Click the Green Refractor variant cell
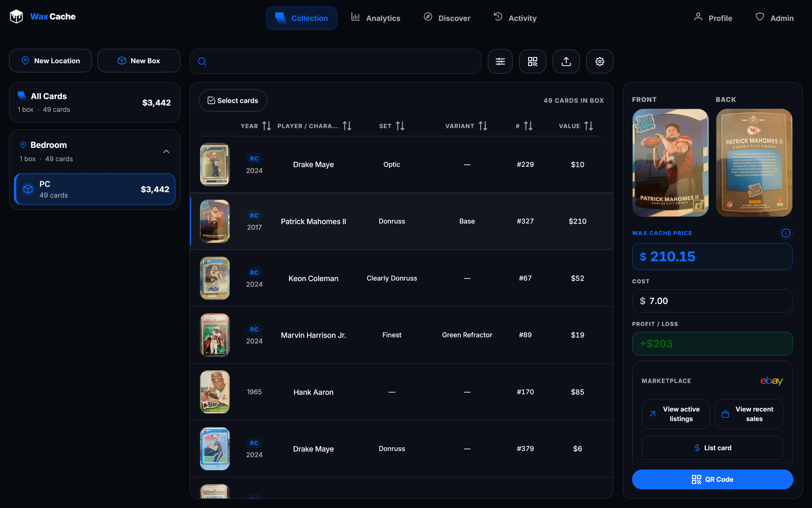The image size is (812, 508). [467, 335]
